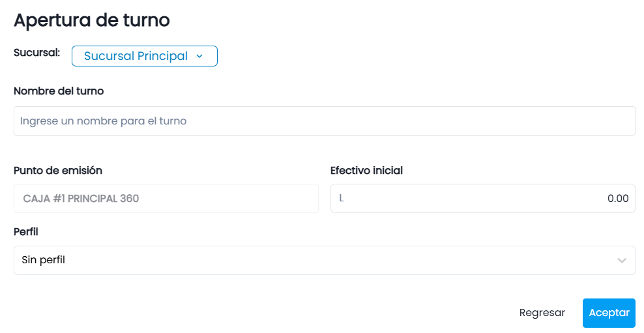Viewport: 644px width, 333px height.
Task: Expand Perfil using its chevron arrow
Action: [x=622, y=260]
